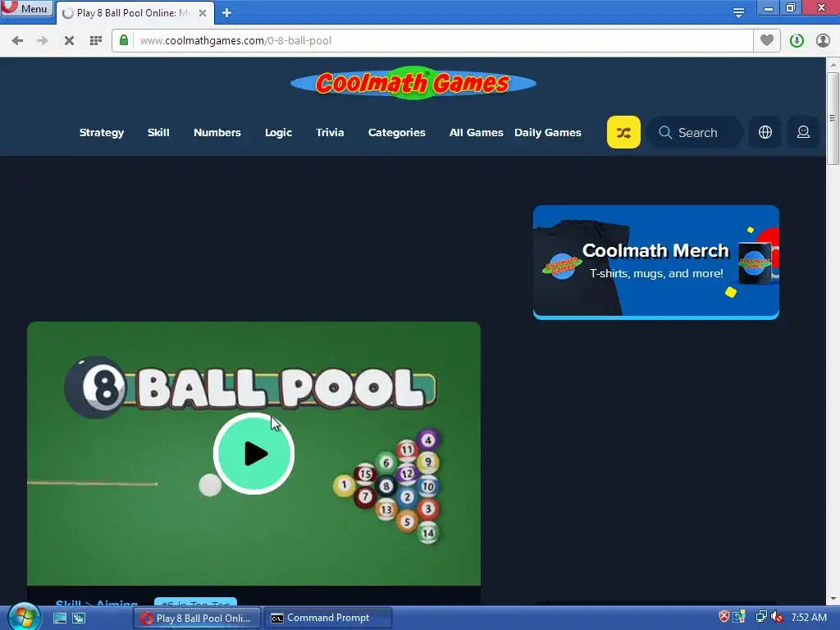
Task: Open the Logic games category
Action: 278,132
